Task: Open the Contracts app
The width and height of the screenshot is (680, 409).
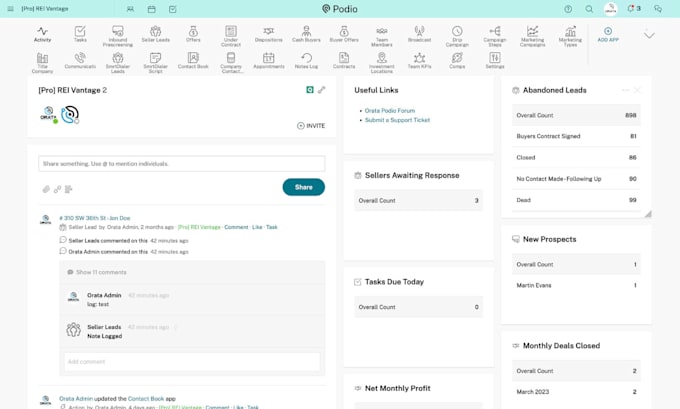Action: (344, 61)
